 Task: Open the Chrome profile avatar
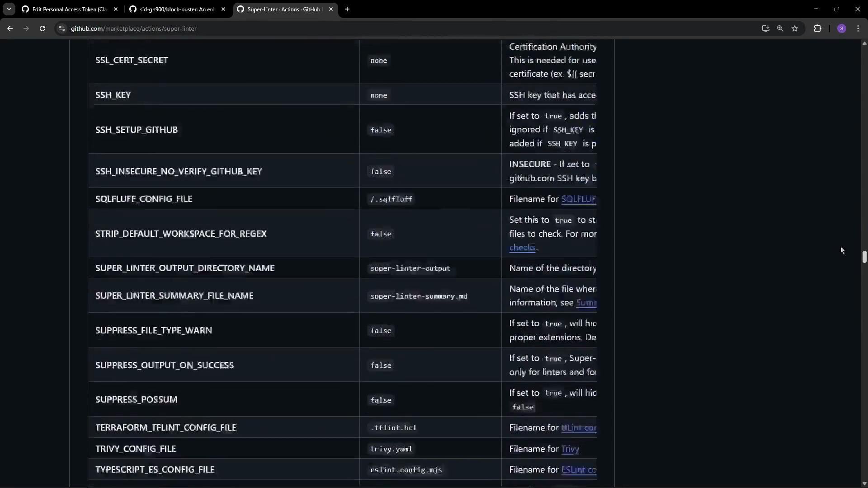coord(841,28)
